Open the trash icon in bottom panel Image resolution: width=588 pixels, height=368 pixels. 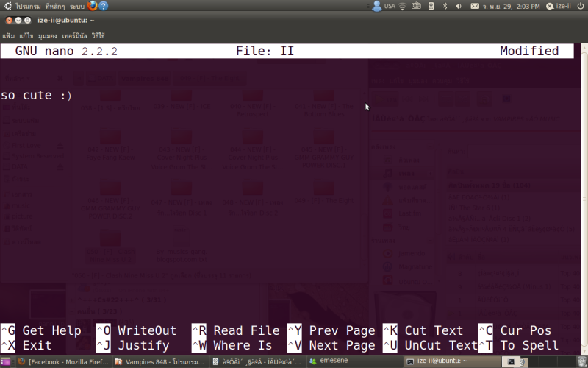pyautogui.click(x=582, y=362)
